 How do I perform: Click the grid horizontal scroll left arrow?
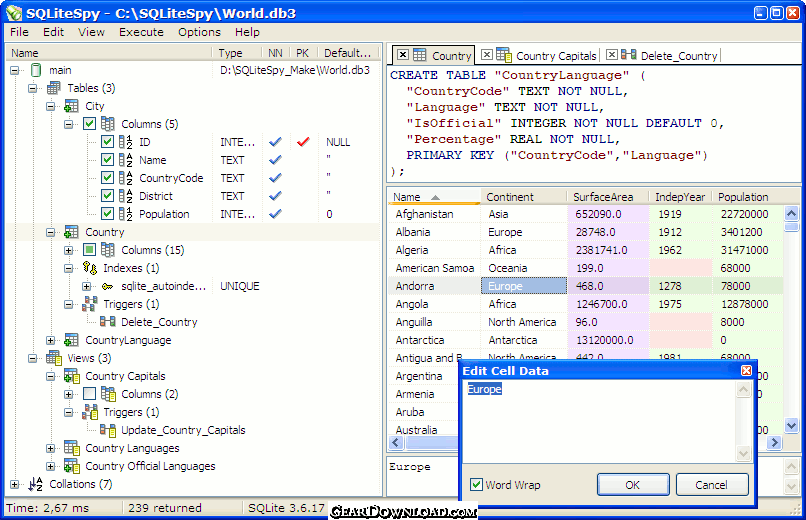(x=395, y=442)
